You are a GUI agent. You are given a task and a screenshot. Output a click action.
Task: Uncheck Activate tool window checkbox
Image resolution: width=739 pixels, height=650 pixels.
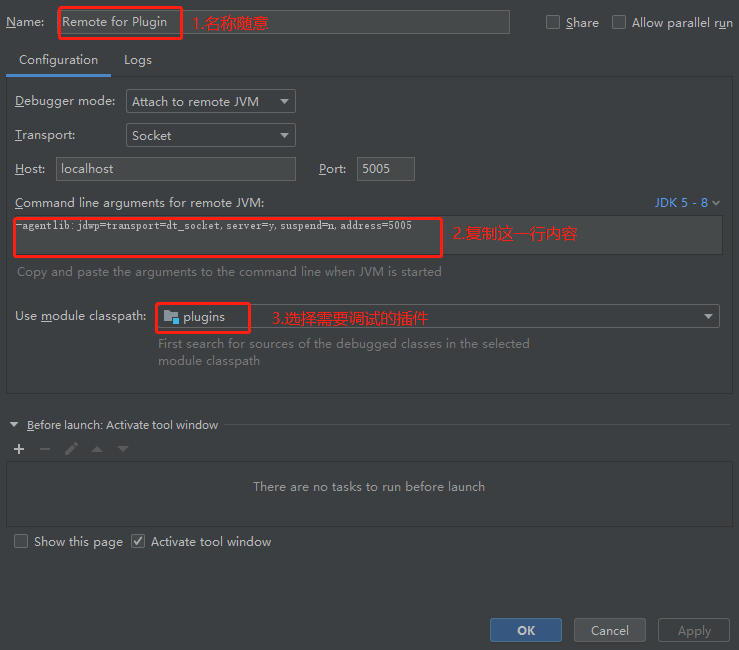pos(138,541)
